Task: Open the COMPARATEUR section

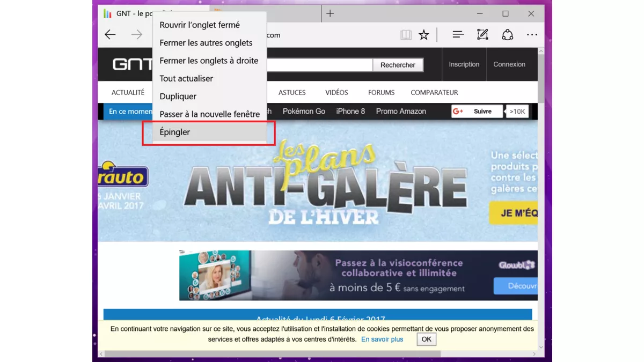Action: pos(434,92)
